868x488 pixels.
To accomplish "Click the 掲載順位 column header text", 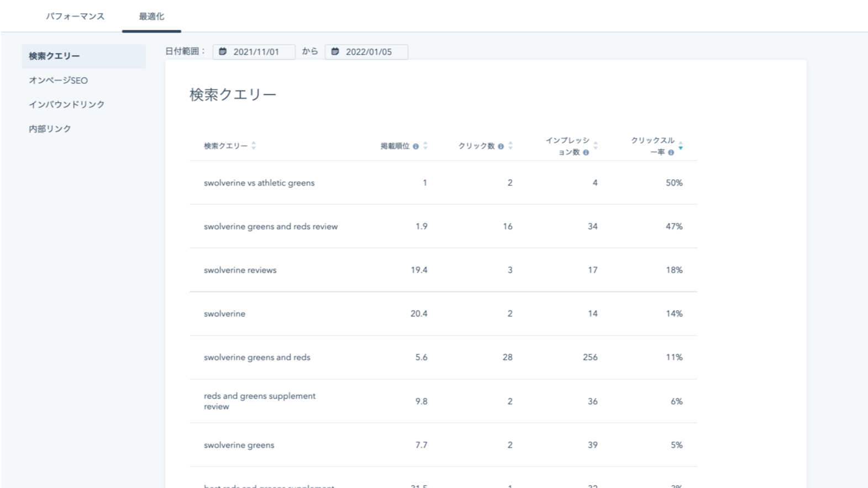I will [395, 146].
